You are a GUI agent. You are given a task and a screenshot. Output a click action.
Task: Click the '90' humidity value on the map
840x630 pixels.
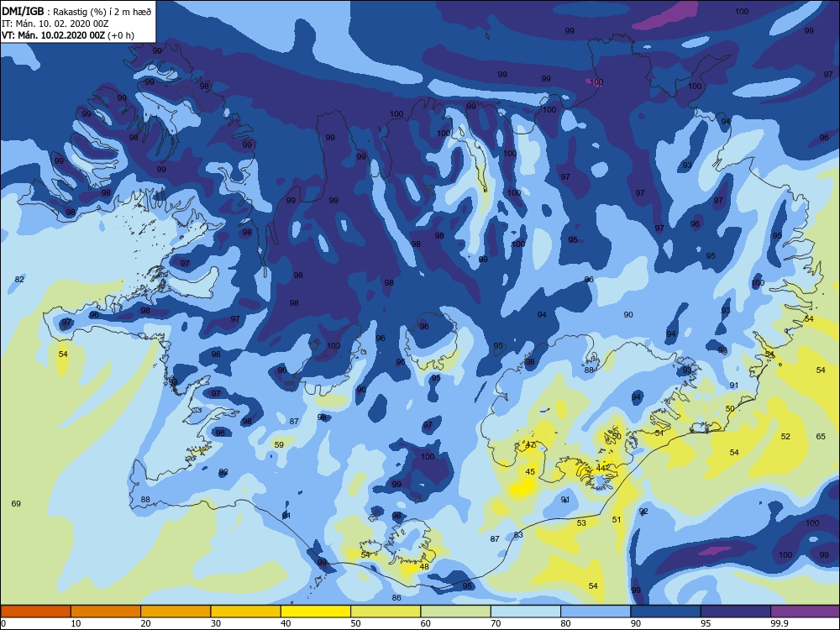click(x=628, y=314)
